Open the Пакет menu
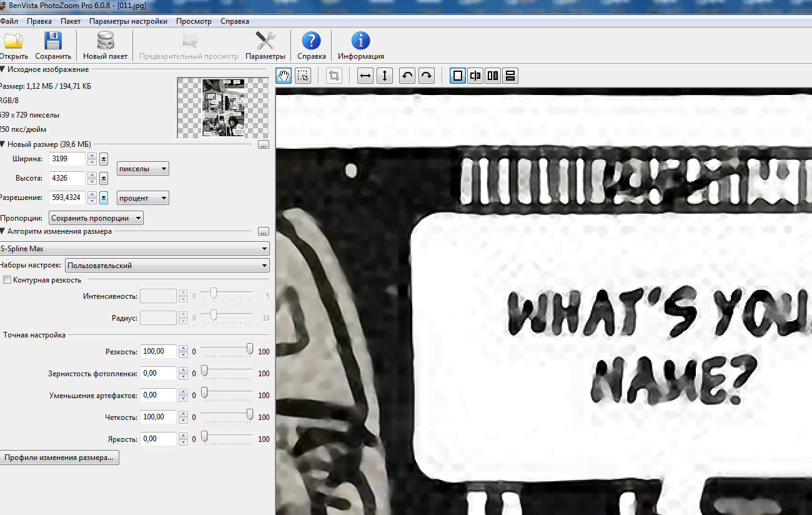Viewport: 812px width, 515px height. pyautogui.click(x=71, y=21)
